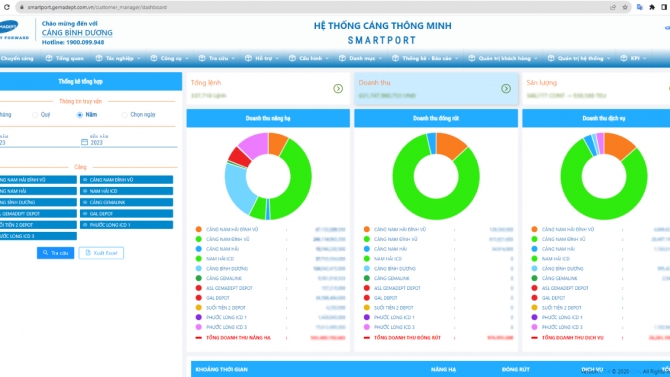Click the NÂNG HẠ table column header

click(x=443, y=369)
